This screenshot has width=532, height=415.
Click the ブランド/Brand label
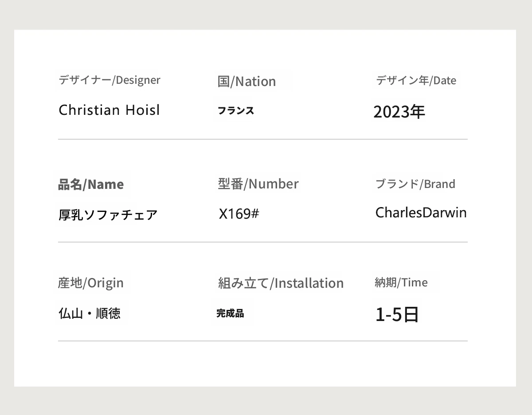pyautogui.click(x=415, y=184)
